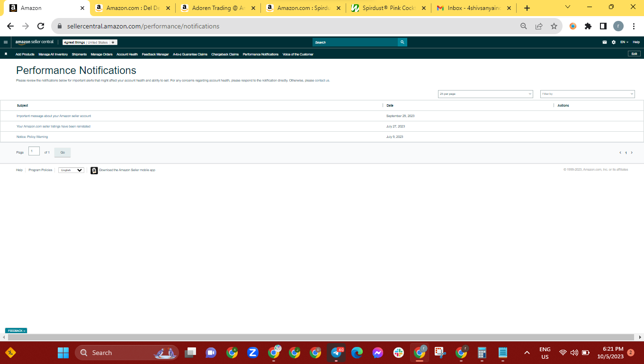Image resolution: width=644 pixels, height=364 pixels.
Task: Open Manage All Inventory in the navigation bar
Action: point(53,55)
